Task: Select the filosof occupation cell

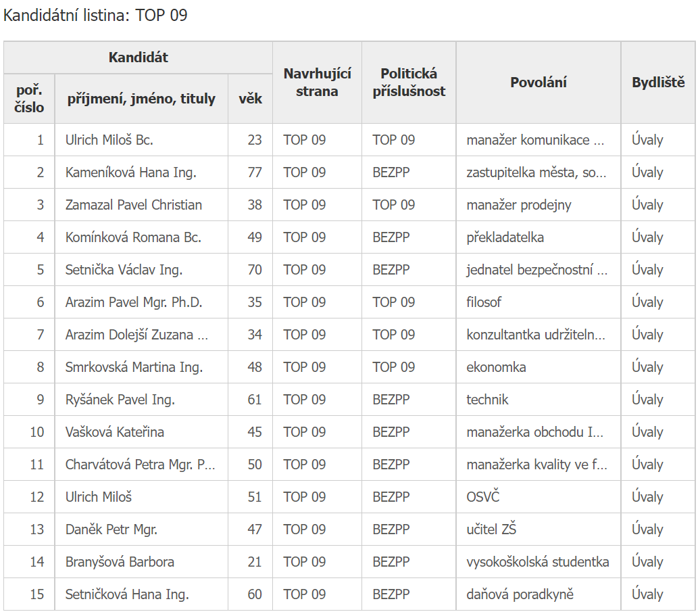Action: click(x=484, y=302)
